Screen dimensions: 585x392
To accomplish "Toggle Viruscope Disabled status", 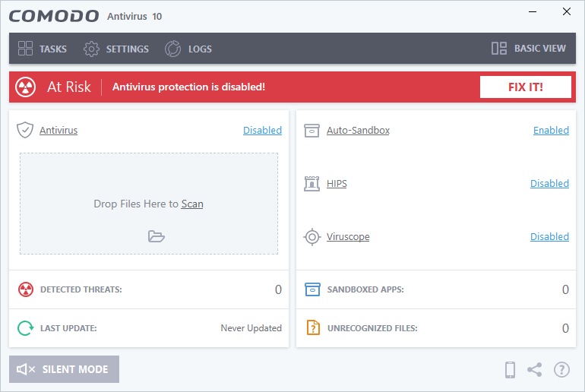I will coord(549,237).
